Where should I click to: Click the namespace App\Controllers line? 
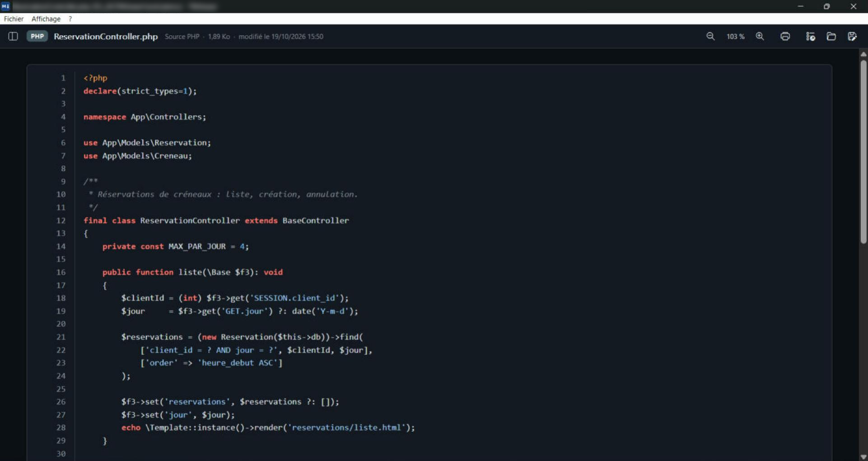145,117
